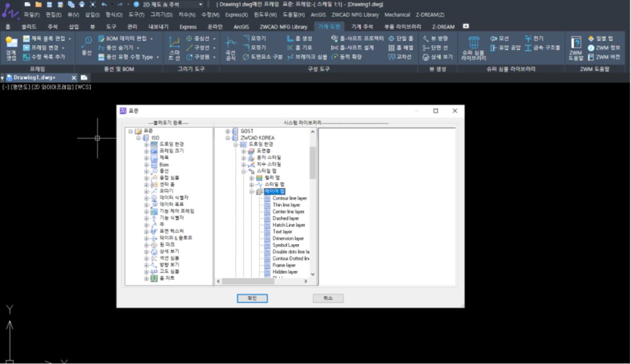Screen dimensions: 631x364
Task: Open the 모션 symbol library
Action: pos(499,38)
